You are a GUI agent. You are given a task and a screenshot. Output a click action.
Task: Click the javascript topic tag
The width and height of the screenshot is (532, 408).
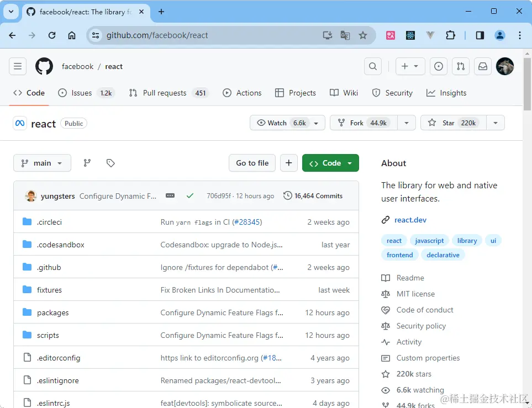429,241
